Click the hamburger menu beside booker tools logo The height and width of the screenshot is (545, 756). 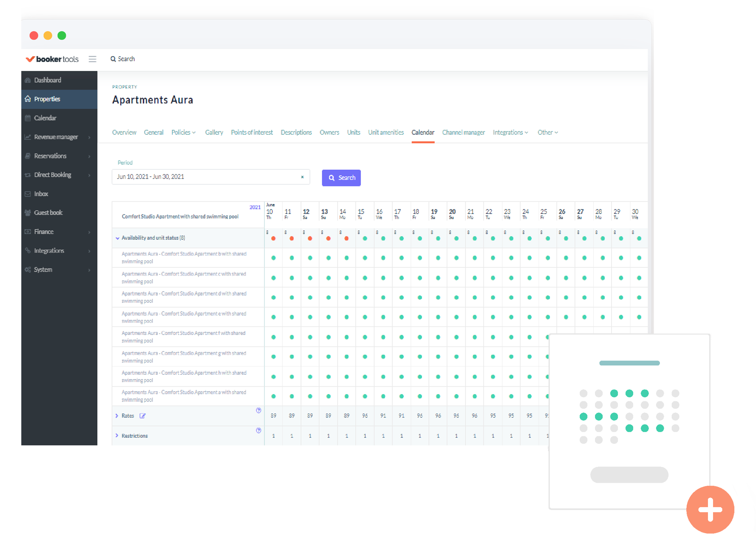[x=93, y=59]
